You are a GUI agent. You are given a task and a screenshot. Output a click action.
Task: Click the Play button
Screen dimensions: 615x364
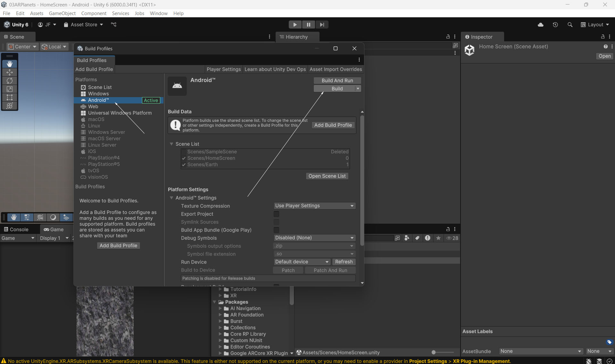tap(295, 25)
